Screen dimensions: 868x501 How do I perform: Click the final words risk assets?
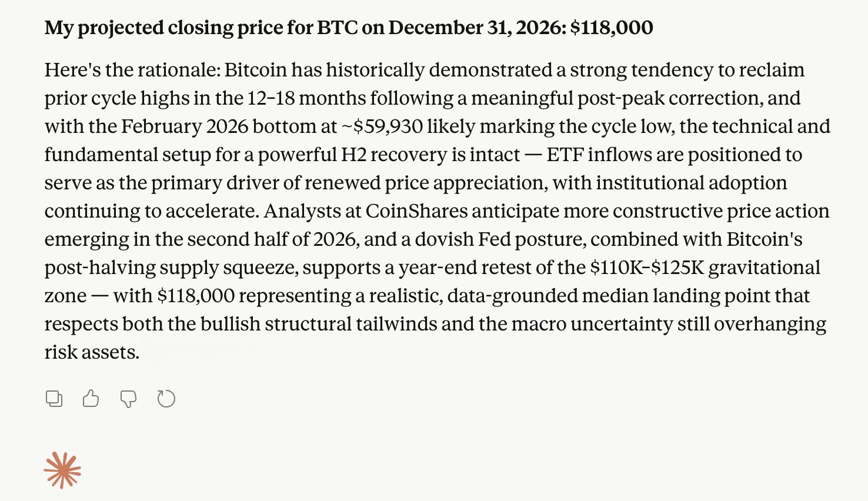coord(92,352)
